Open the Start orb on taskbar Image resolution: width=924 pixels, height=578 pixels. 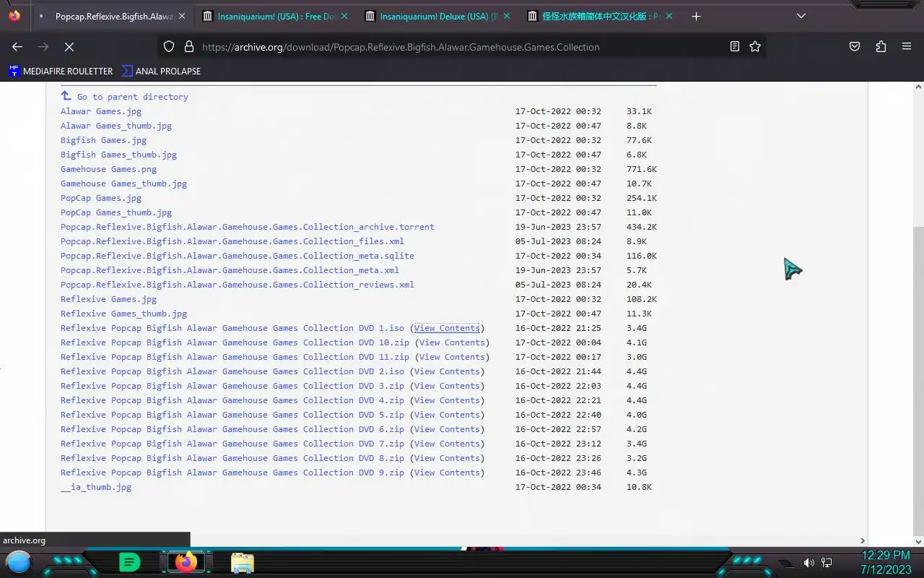click(19, 561)
